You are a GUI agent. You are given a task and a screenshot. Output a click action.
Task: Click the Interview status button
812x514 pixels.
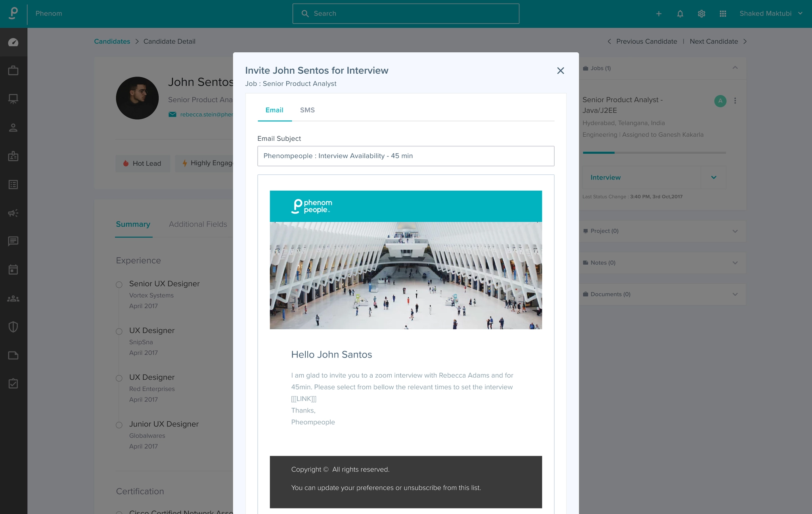pyautogui.click(x=641, y=178)
